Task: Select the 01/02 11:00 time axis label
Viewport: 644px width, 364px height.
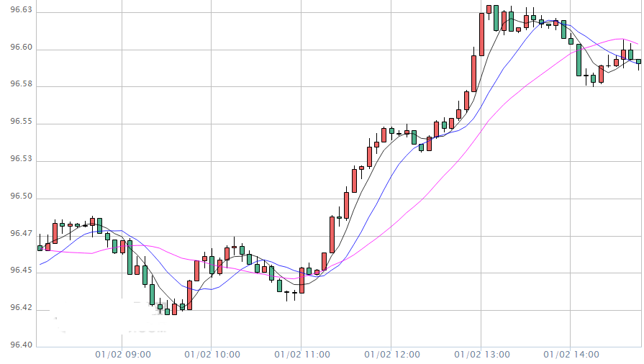Action: click(x=302, y=355)
